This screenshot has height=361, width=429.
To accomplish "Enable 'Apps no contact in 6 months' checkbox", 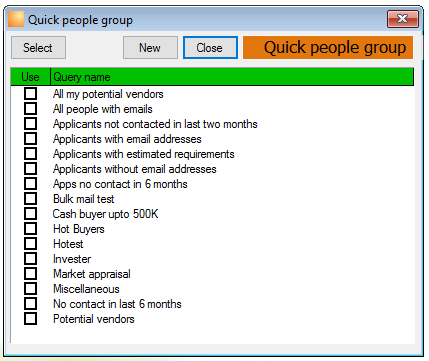I will pos(30,184).
